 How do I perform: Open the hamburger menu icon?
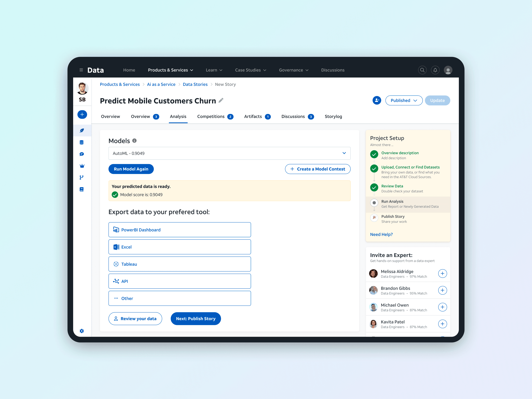point(81,70)
